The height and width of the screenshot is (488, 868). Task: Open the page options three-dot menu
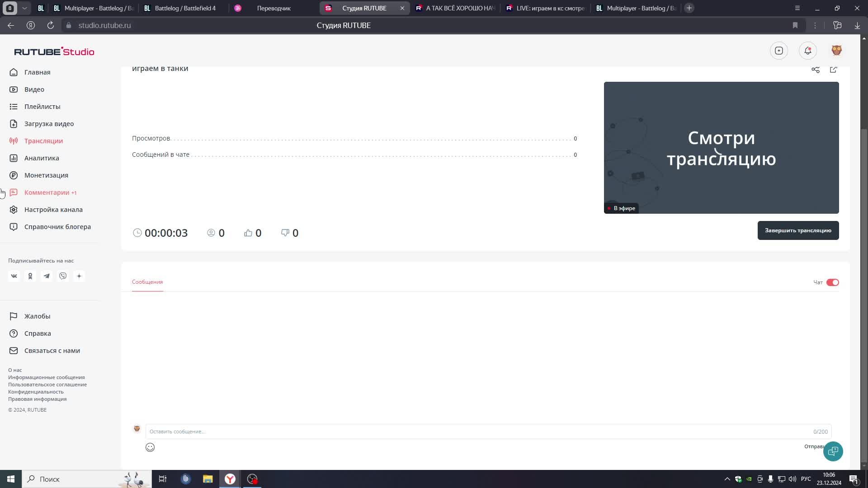point(815,25)
